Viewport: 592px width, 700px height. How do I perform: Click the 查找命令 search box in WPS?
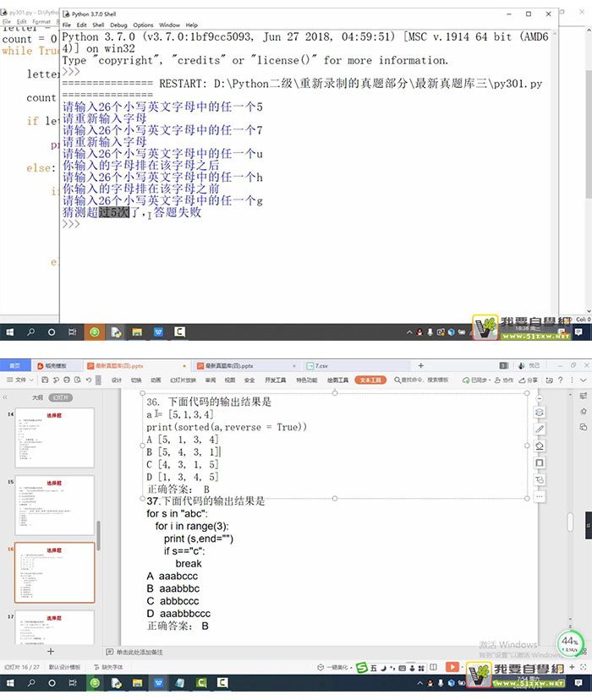coord(421,380)
